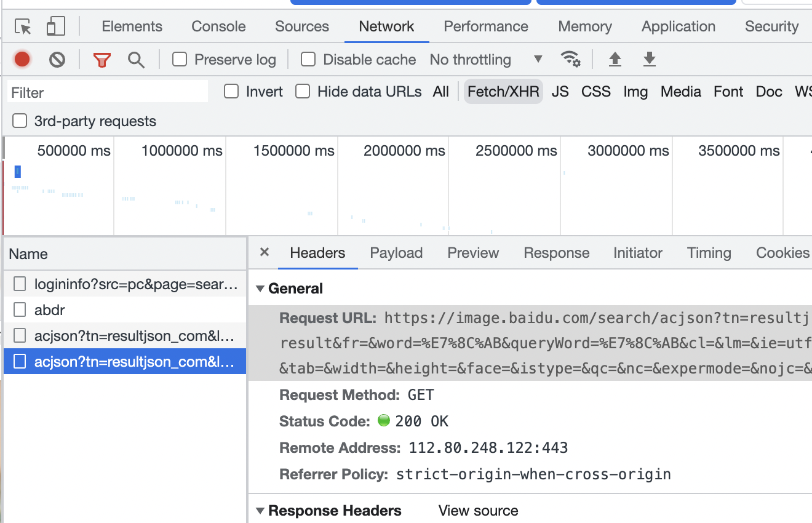Click the Filter text input field
This screenshot has width=812, height=523.
click(108, 92)
